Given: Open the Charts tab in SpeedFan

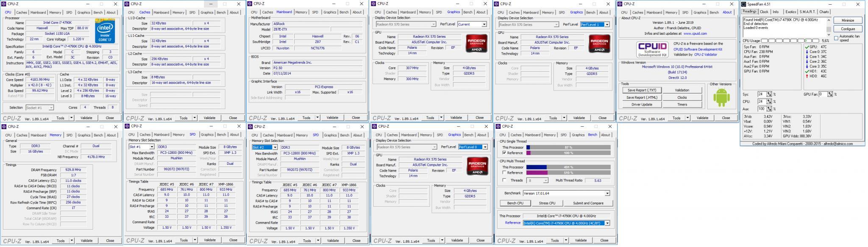Looking at the screenshot, I should [824, 12].
